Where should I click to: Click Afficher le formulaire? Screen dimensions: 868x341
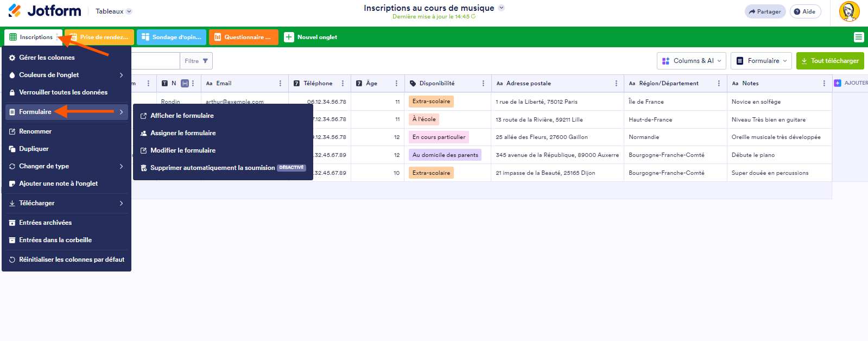(223, 116)
